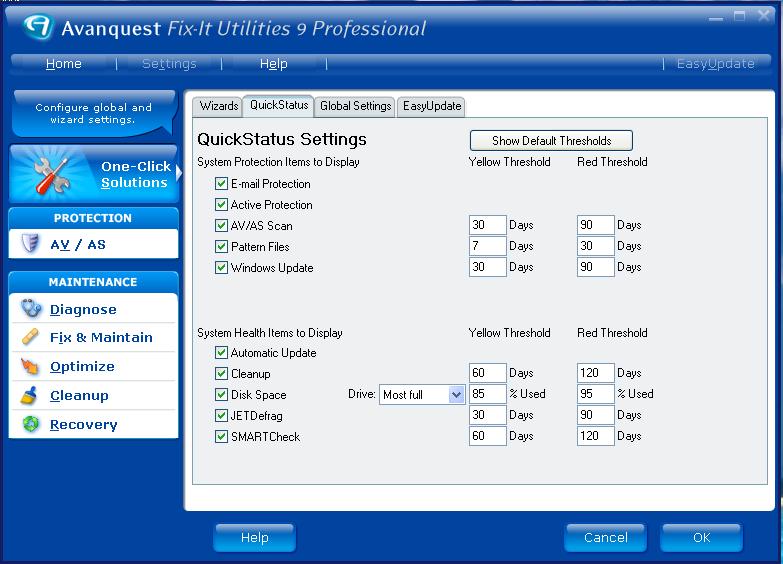Click EasyUpdate in the top bar
Screen dimensions: 783x564
point(715,63)
